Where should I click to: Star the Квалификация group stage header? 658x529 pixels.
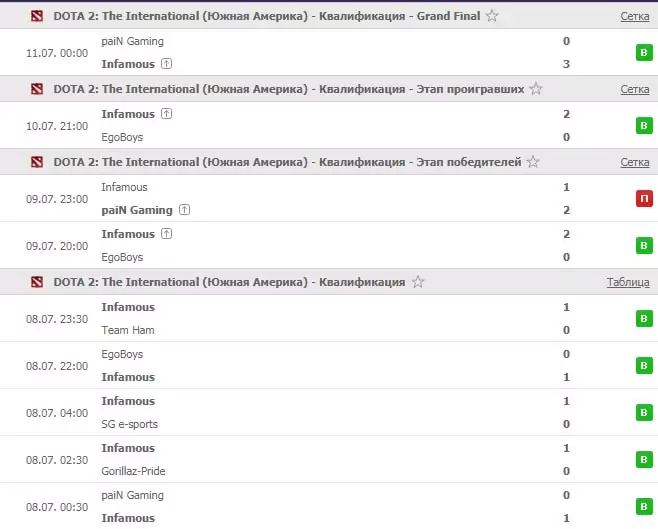[x=418, y=282]
